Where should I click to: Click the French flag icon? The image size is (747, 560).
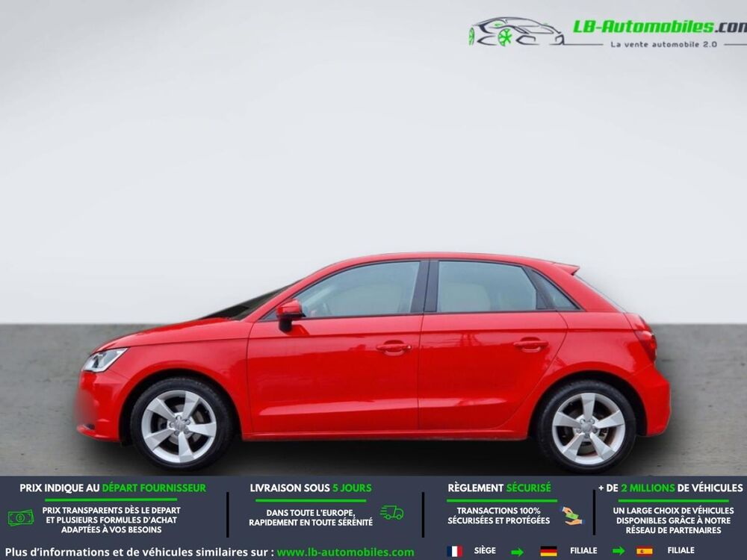coord(454,551)
